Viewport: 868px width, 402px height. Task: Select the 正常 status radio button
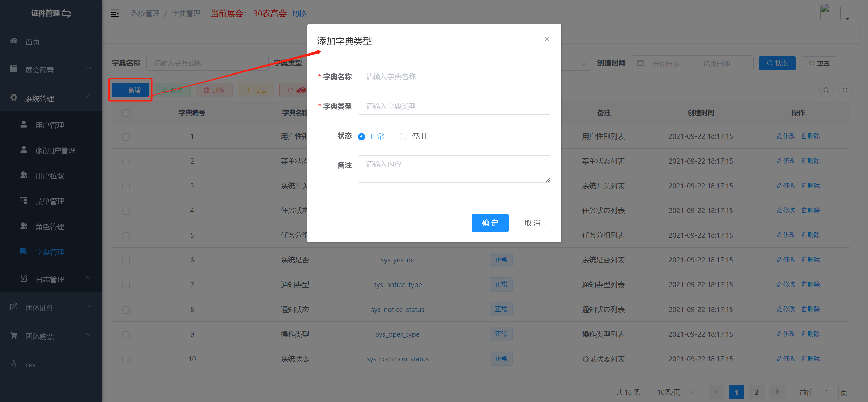tap(362, 136)
